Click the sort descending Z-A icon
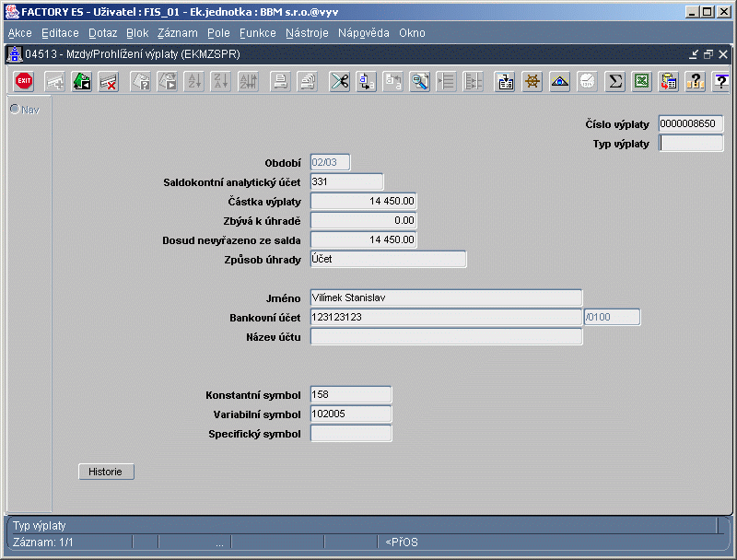This screenshot has width=737, height=560. point(221,81)
